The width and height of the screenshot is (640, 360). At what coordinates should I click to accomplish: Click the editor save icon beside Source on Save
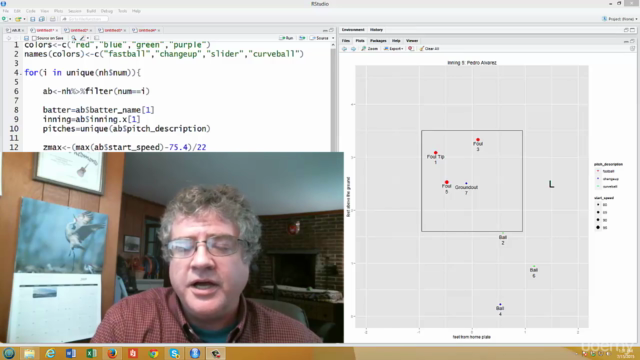coord(26,38)
